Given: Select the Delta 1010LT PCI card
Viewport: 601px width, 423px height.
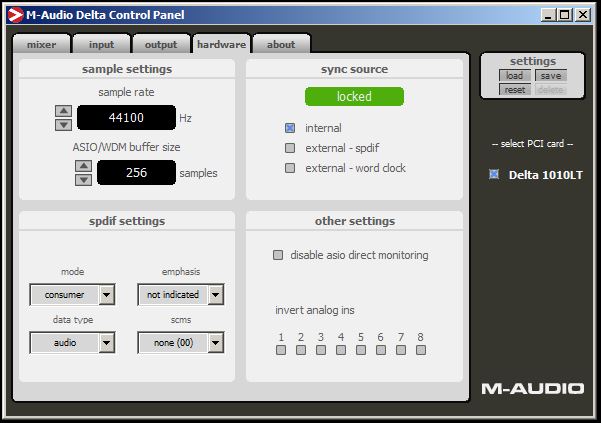Looking at the screenshot, I should (x=494, y=174).
